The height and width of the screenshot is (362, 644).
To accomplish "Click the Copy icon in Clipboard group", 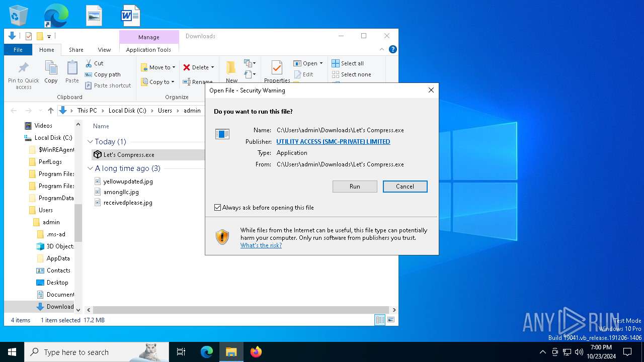I will (x=51, y=72).
